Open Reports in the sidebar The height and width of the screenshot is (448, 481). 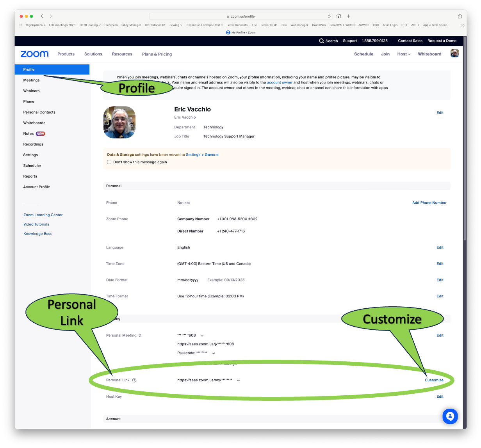[x=30, y=176]
